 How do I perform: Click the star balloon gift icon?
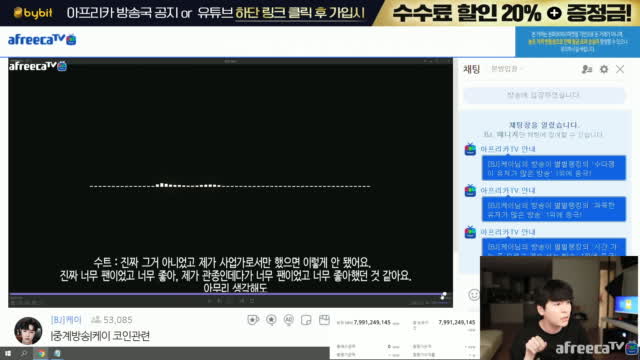pos(271,320)
